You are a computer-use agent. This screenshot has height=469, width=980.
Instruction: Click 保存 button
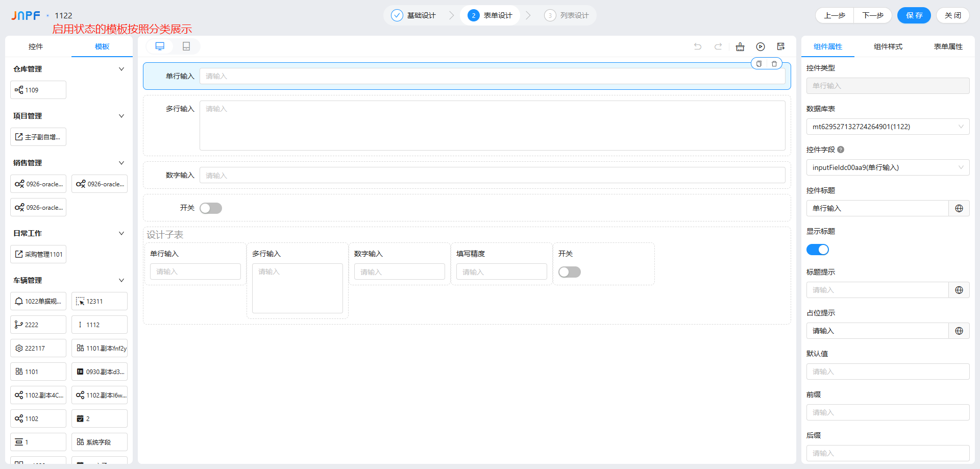tap(914, 15)
